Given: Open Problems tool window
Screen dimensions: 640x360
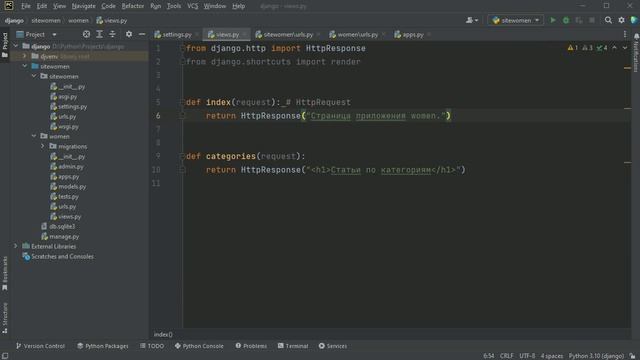Looking at the screenshot, I should click(251, 346).
